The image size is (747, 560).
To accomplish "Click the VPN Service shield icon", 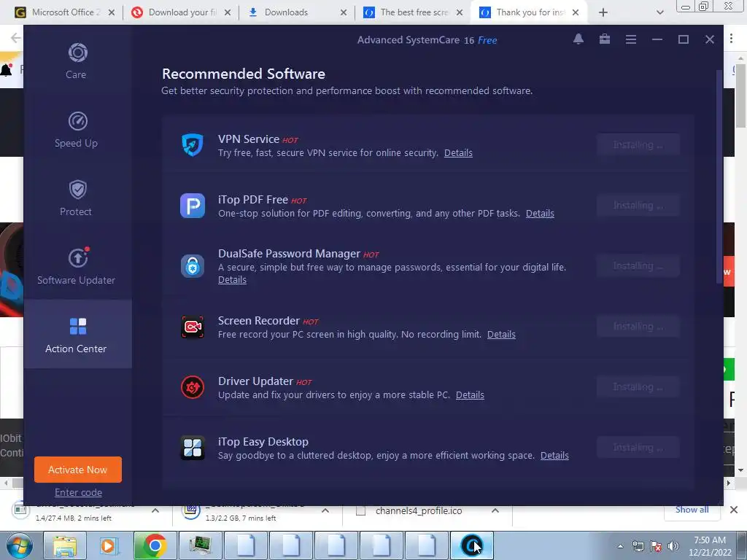I will [193, 145].
